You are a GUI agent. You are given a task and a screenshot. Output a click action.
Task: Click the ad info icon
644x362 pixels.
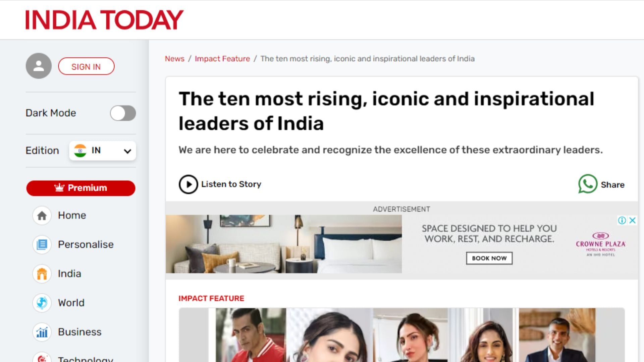(622, 220)
